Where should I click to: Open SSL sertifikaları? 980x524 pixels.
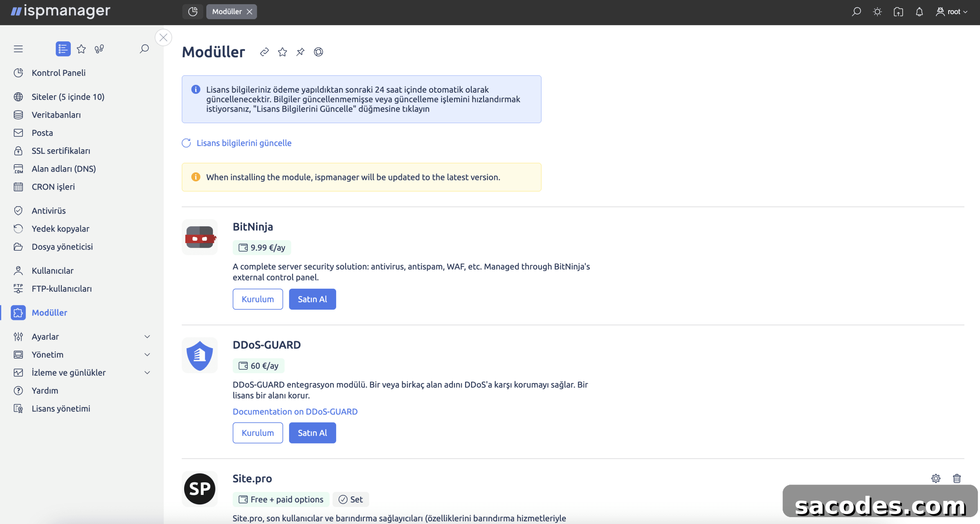61,151
